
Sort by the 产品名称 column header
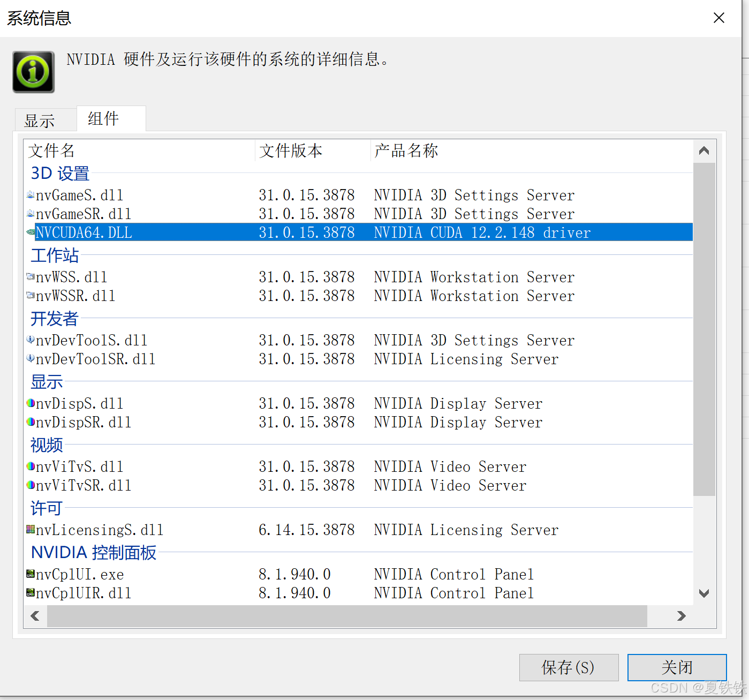click(x=531, y=151)
